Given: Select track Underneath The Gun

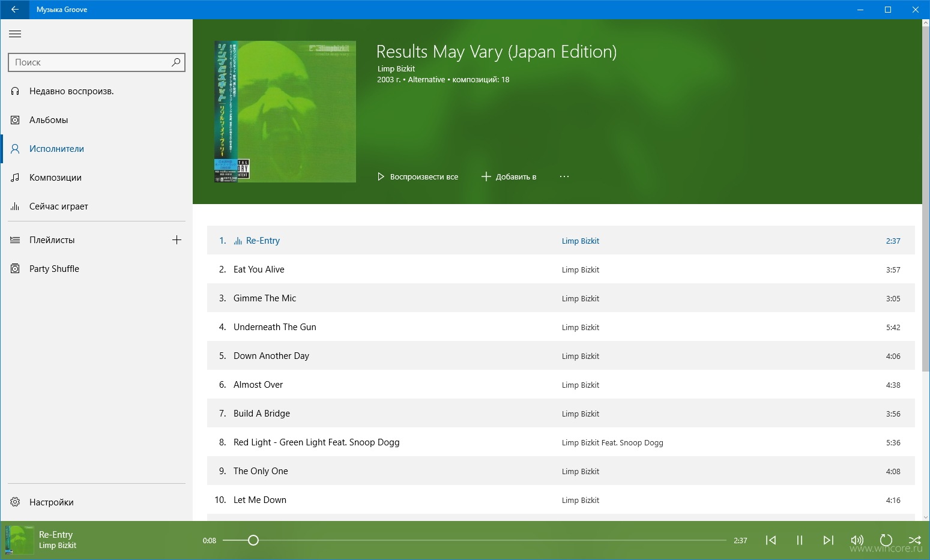Looking at the screenshot, I should [561, 327].
